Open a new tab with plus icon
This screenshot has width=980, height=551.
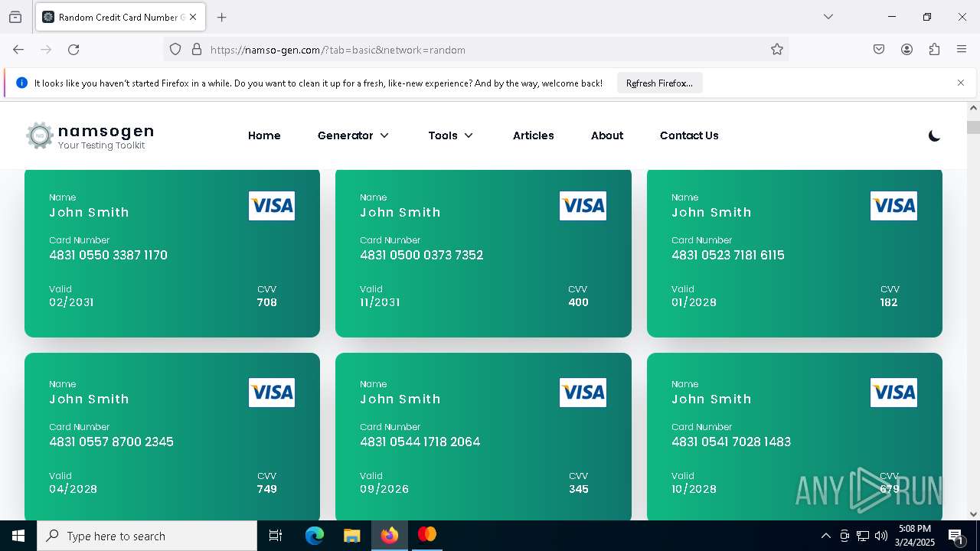222,17
